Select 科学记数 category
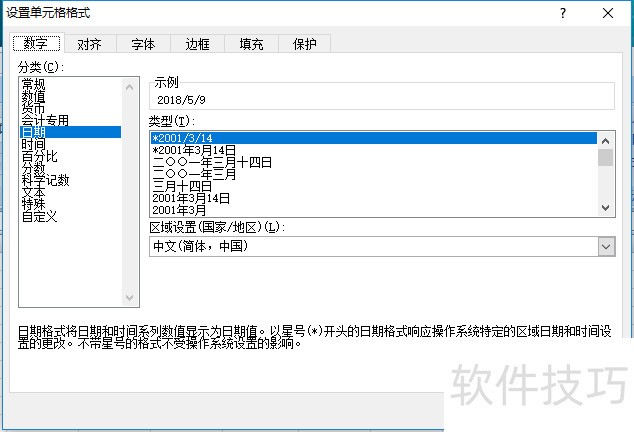This screenshot has height=432, width=634. point(71,180)
